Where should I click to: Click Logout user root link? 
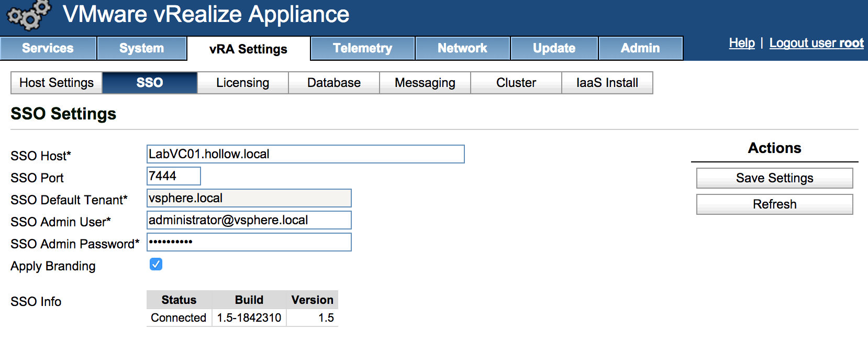[x=816, y=43]
